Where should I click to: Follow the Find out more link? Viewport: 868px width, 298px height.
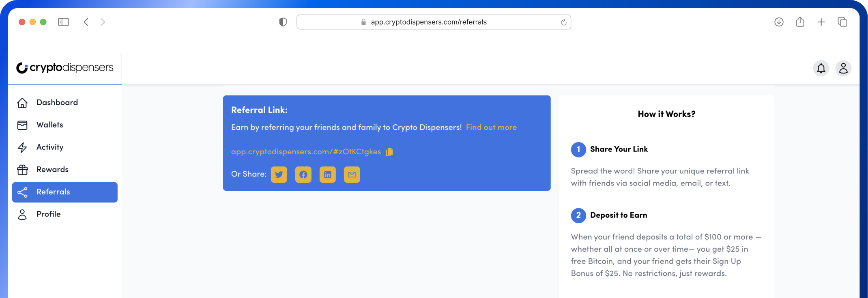[491, 127]
